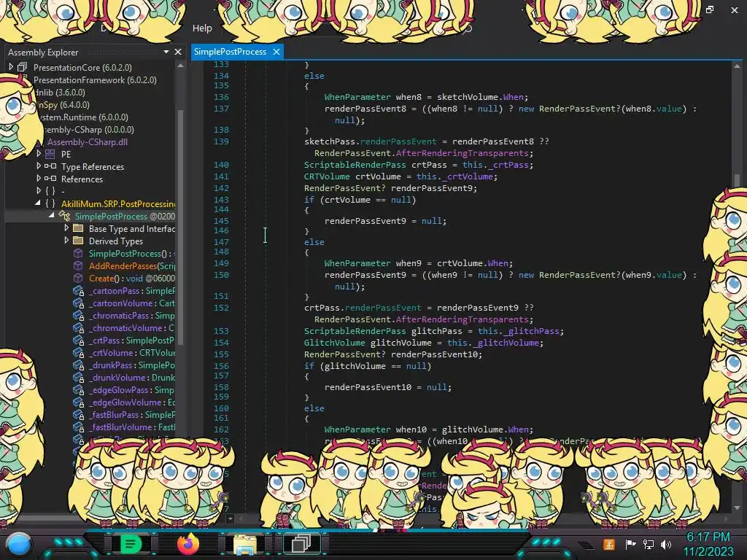The image size is (747, 560).
Task: Click the Action Center flag tray icon
Action: (631, 544)
